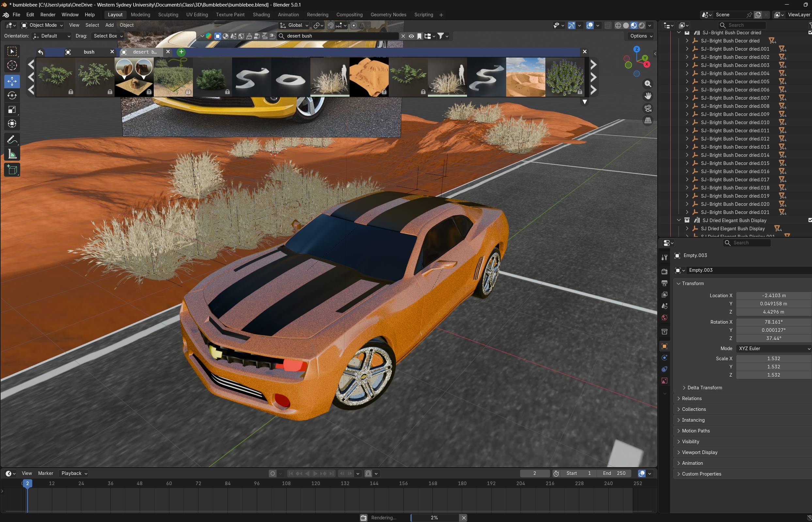Open the File menu

point(16,15)
